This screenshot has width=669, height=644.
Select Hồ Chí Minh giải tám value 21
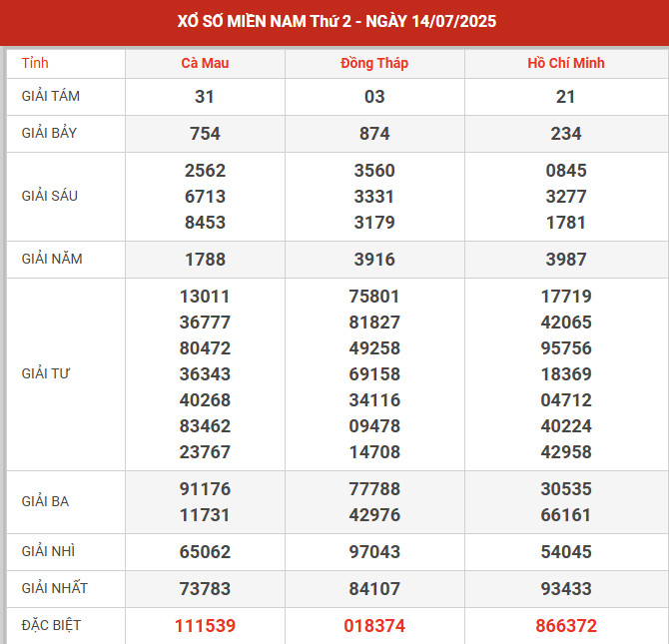point(565,97)
